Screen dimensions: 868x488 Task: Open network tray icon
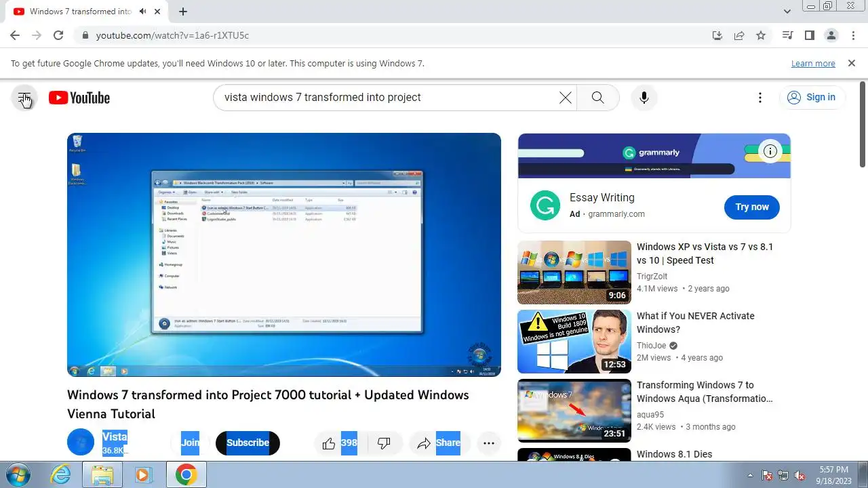(x=783, y=475)
